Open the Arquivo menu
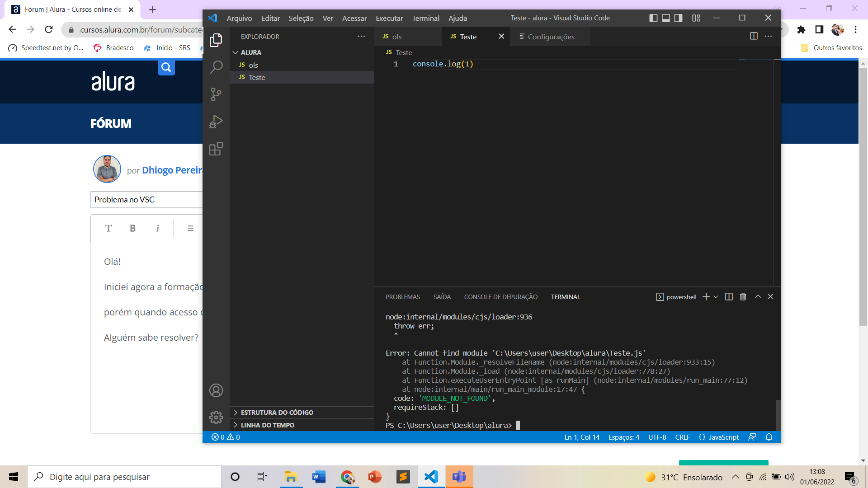868x488 pixels. [239, 18]
